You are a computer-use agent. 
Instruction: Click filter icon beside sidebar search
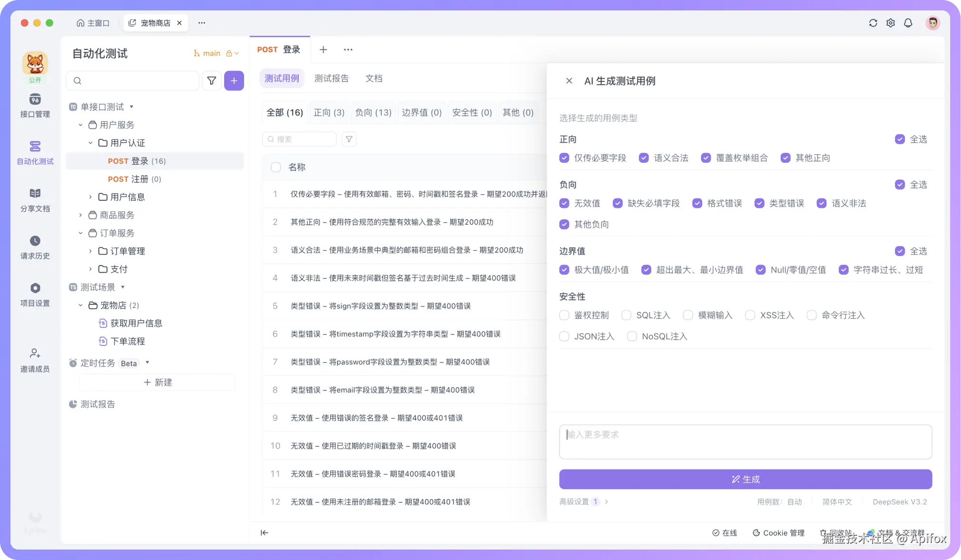(x=212, y=81)
